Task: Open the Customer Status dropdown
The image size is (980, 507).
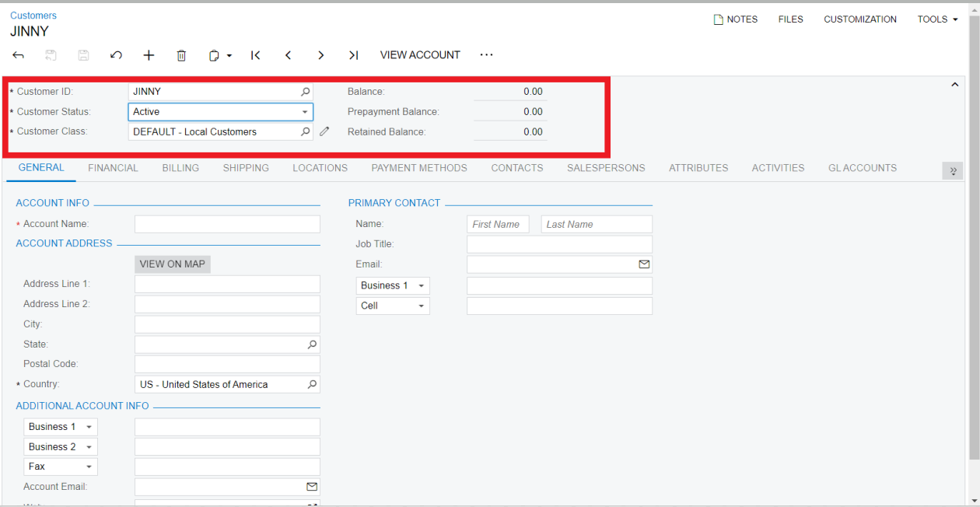Action: pos(305,111)
